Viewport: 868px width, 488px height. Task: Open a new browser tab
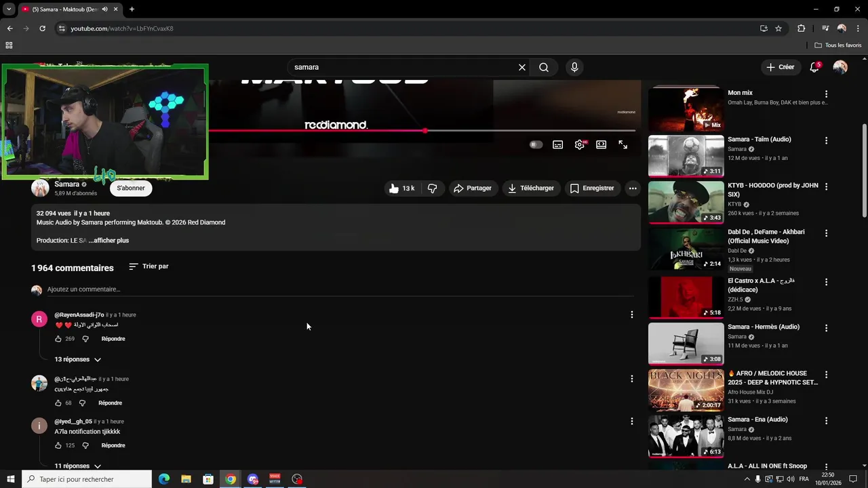132,9
